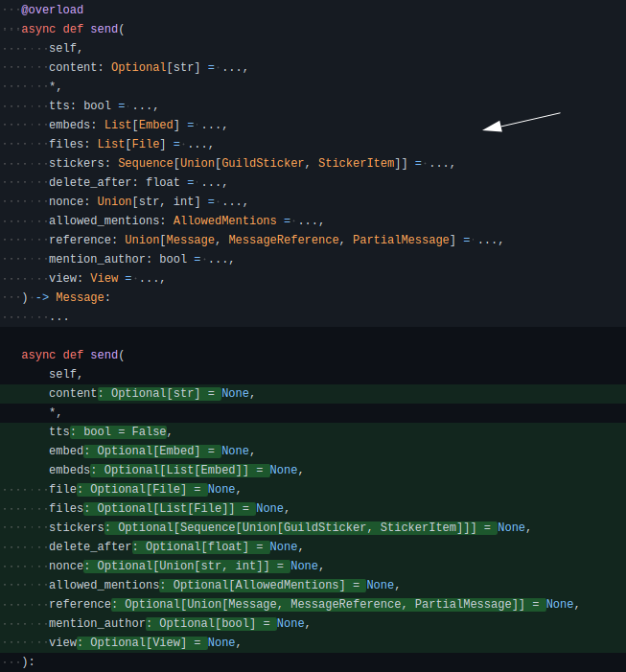Click 'embed: Optional[Embed] = None,' line
Viewport: 626px width, 672px height.
[151, 451]
